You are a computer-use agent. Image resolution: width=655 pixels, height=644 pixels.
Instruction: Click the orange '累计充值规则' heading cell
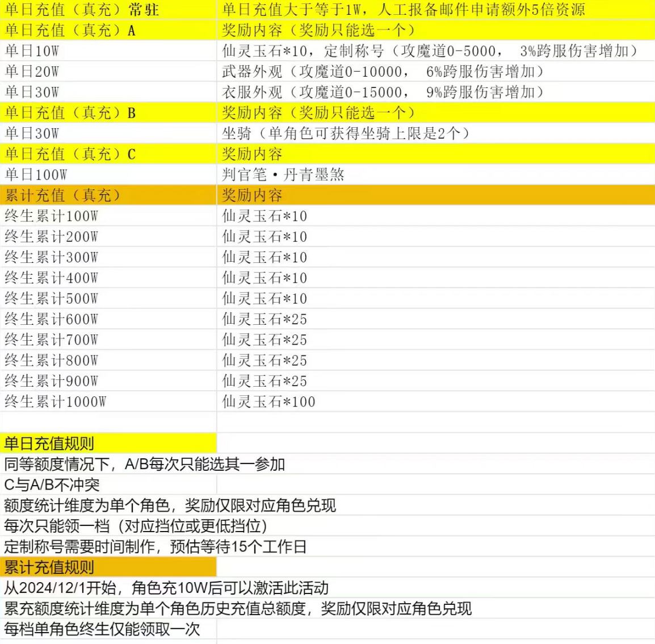point(49,567)
